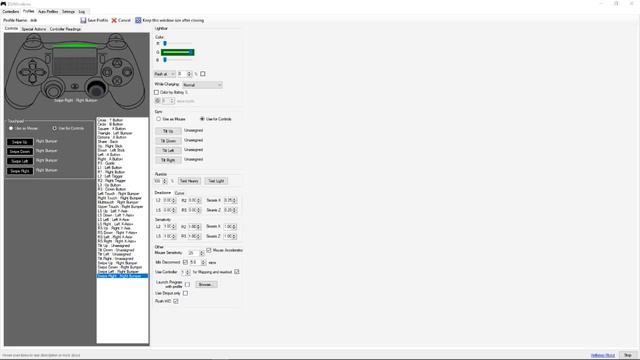Click the D-pad Right on controller image
Screen dimensions: 640x360
tap(40, 72)
